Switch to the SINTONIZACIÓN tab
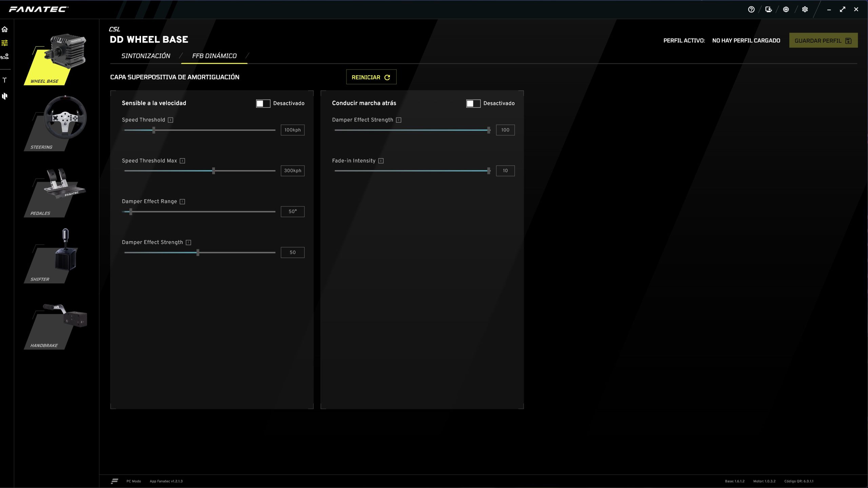Viewport: 868px width, 488px height. tap(146, 56)
